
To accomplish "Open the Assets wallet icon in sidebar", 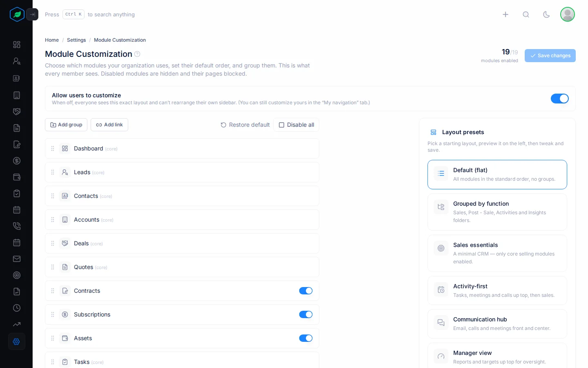I will click(17, 177).
